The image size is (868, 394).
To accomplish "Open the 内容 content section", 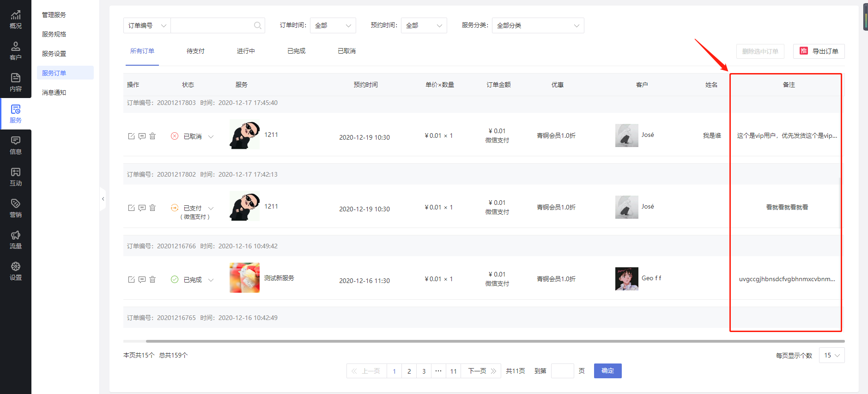I will point(16,83).
